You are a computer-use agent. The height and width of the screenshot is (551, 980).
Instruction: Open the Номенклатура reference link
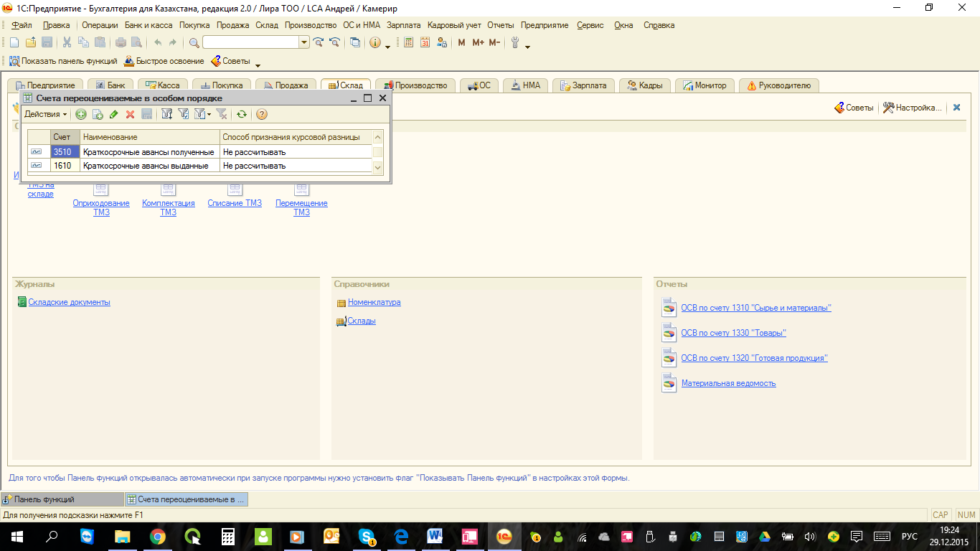[x=374, y=302]
